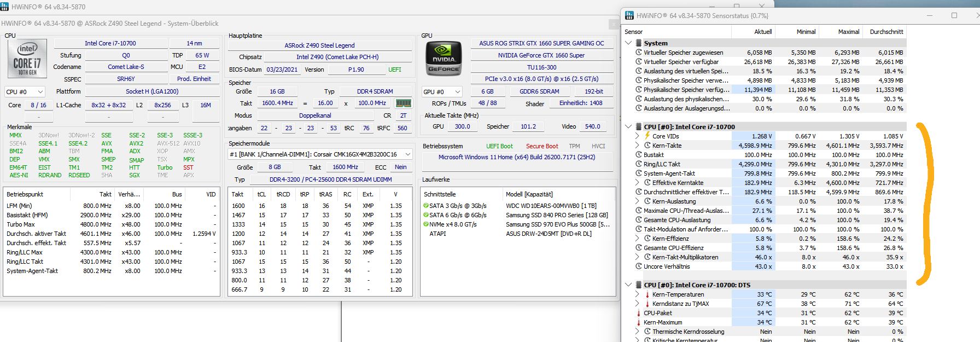
Task: Expand the Kern-Temperaturen row
Action: (x=637, y=294)
